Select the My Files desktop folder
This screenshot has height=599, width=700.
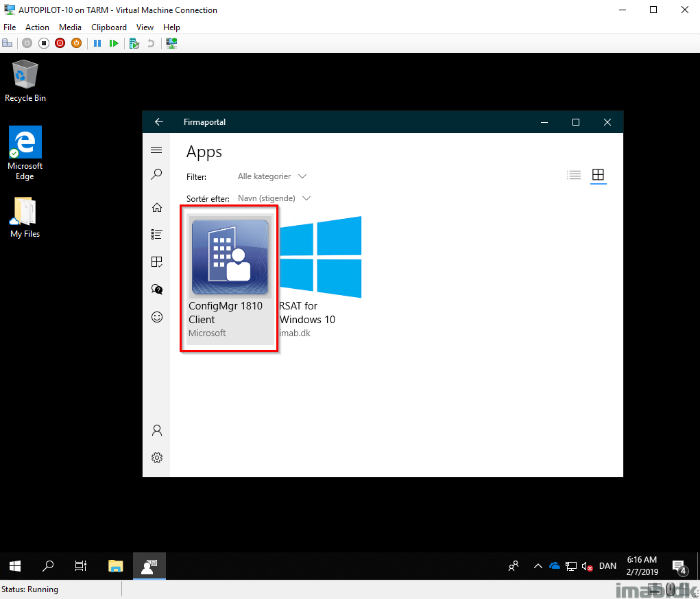coord(25,218)
